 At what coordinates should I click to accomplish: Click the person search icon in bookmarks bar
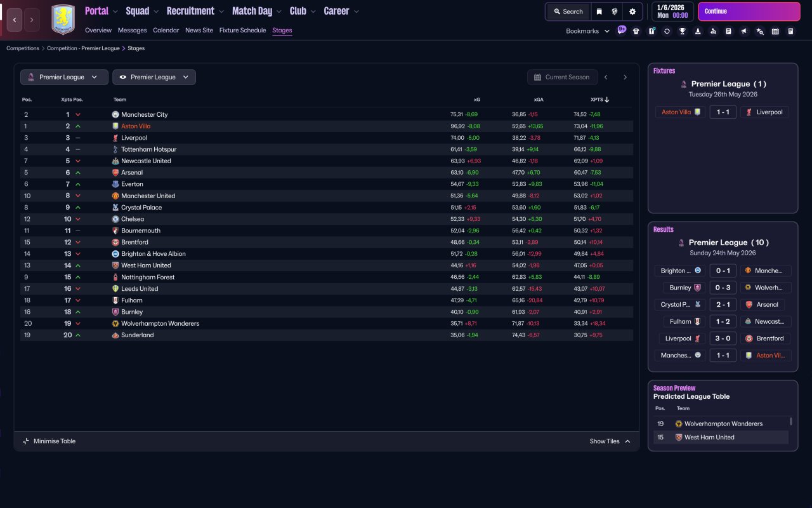714,31
